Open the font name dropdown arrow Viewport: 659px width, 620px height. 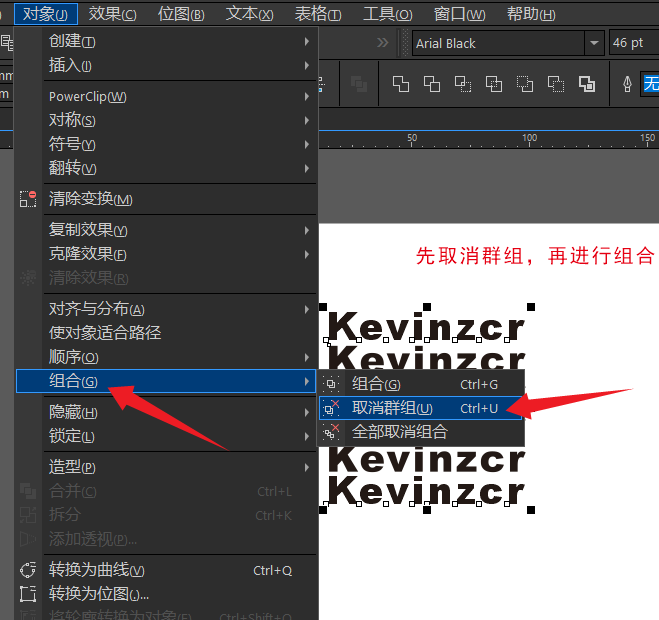pos(594,43)
